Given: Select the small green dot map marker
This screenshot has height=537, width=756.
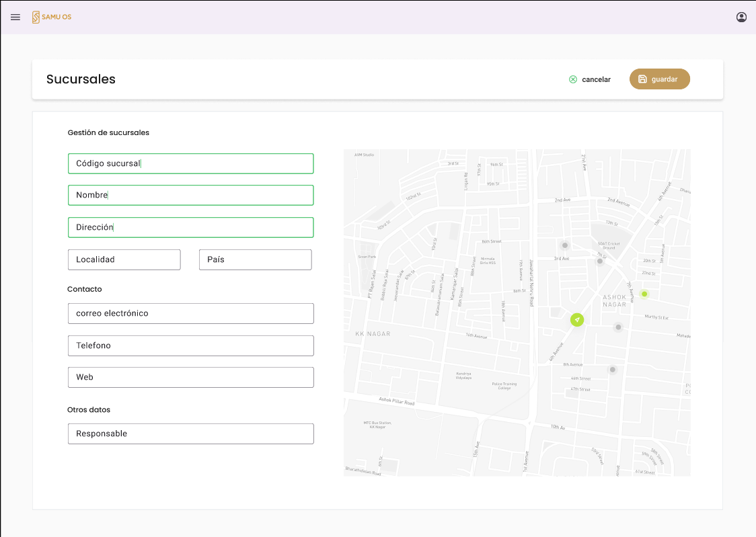Looking at the screenshot, I should coord(644,294).
